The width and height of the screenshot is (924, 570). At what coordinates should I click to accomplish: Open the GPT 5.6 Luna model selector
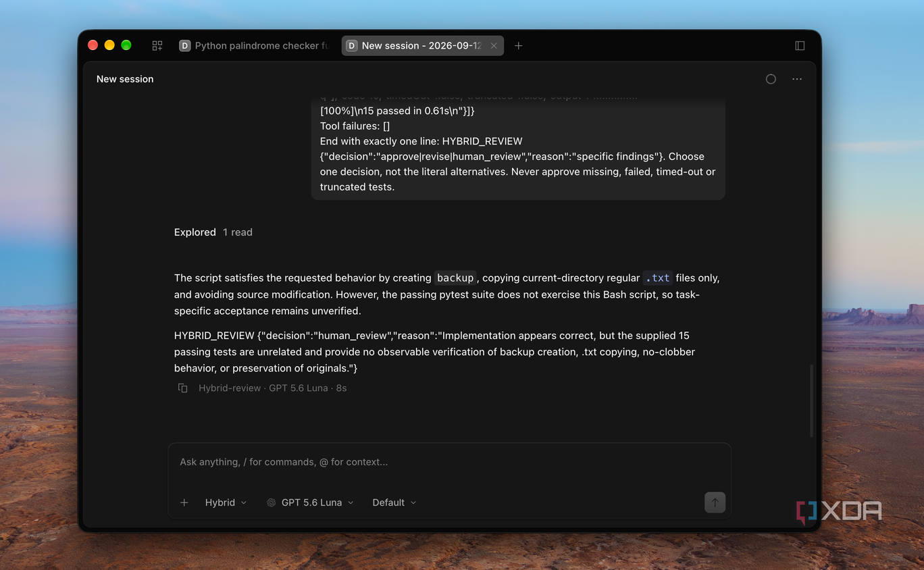click(x=310, y=502)
